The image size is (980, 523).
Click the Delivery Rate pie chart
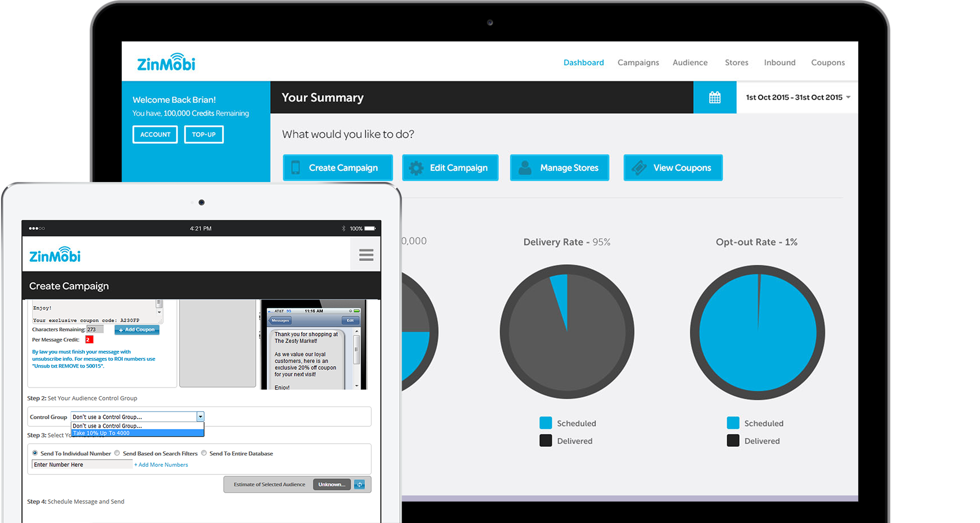pos(567,332)
